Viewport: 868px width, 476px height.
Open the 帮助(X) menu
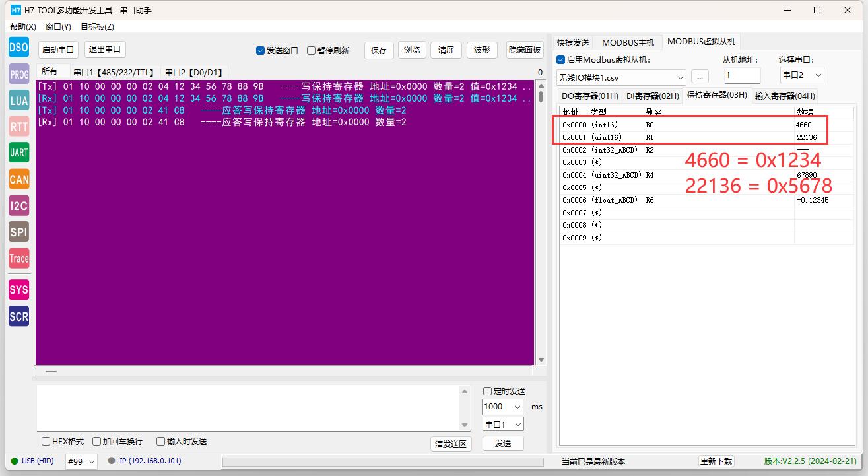23,27
